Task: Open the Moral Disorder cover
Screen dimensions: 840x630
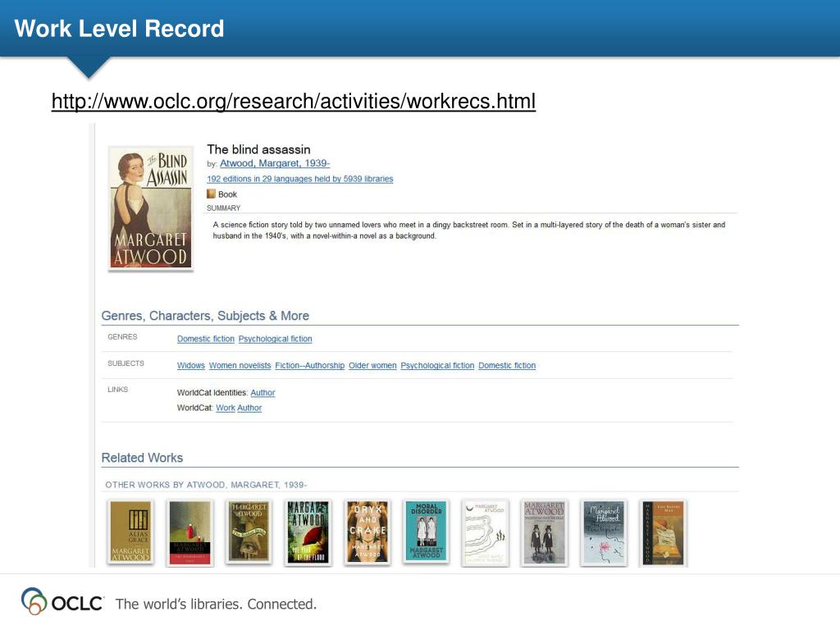Action: tap(427, 532)
